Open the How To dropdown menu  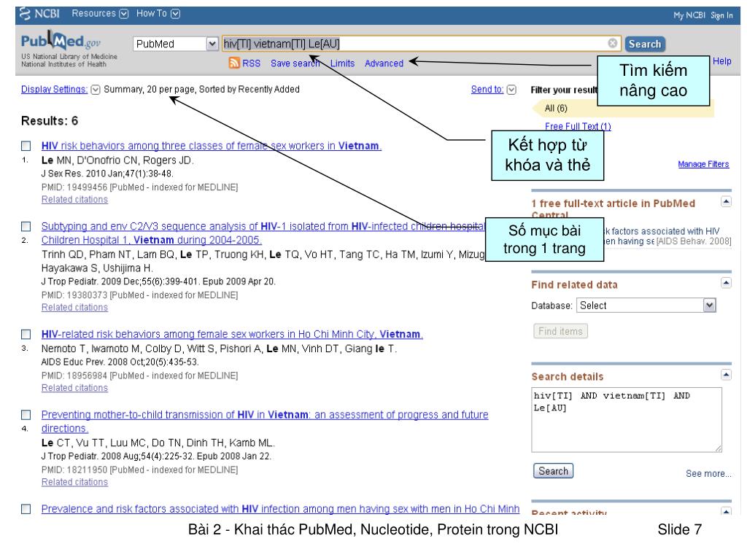pos(158,14)
